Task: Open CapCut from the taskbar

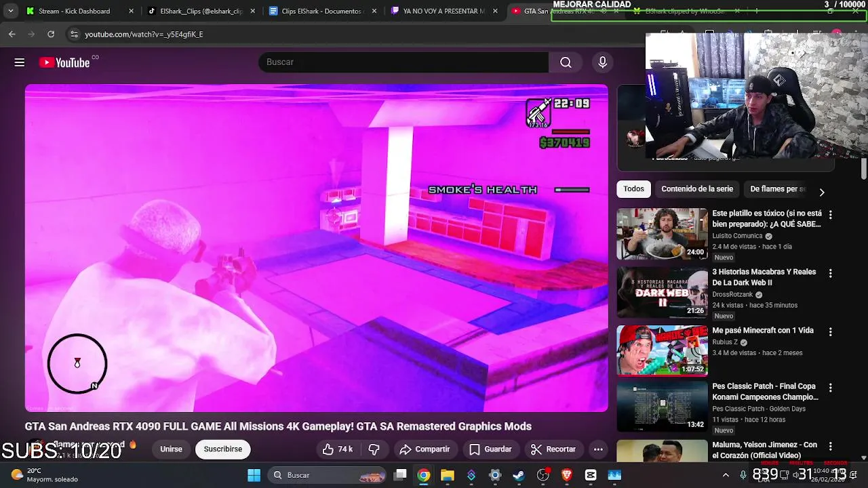Action: tap(591, 475)
